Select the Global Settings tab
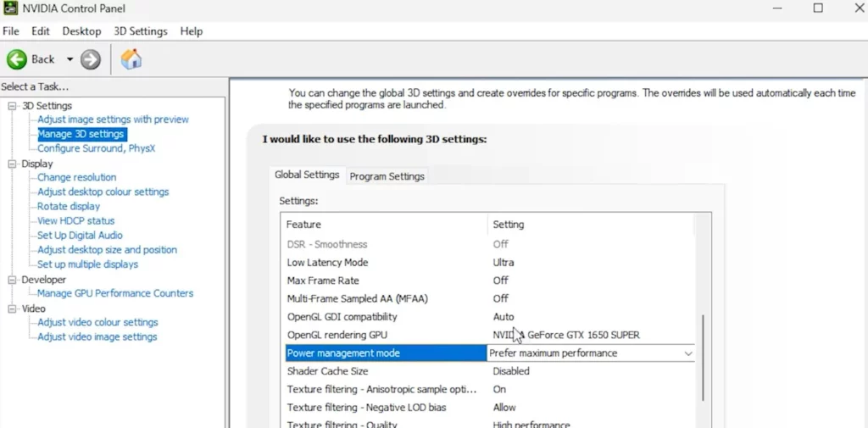The width and height of the screenshot is (868, 428). pos(307,175)
